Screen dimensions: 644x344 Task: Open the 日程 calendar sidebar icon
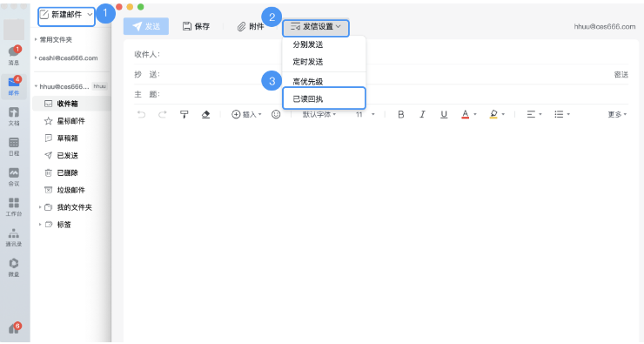(14, 146)
